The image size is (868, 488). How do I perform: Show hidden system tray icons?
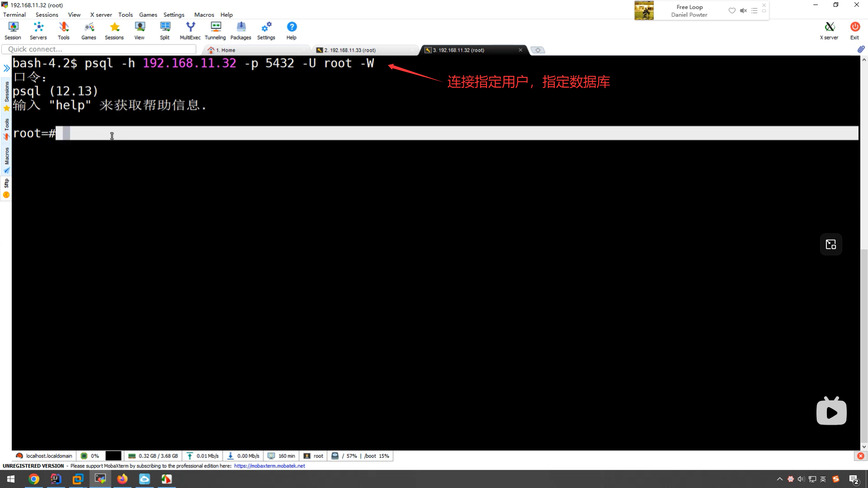click(779, 479)
